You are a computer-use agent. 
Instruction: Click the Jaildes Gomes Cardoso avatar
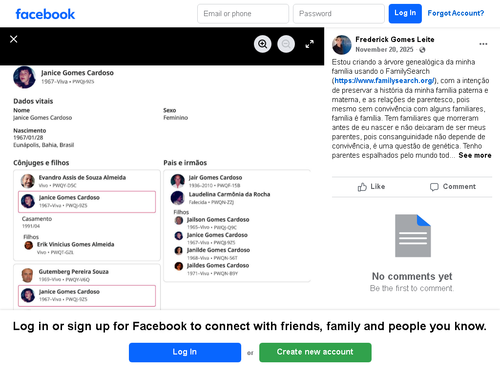pyautogui.click(x=179, y=266)
